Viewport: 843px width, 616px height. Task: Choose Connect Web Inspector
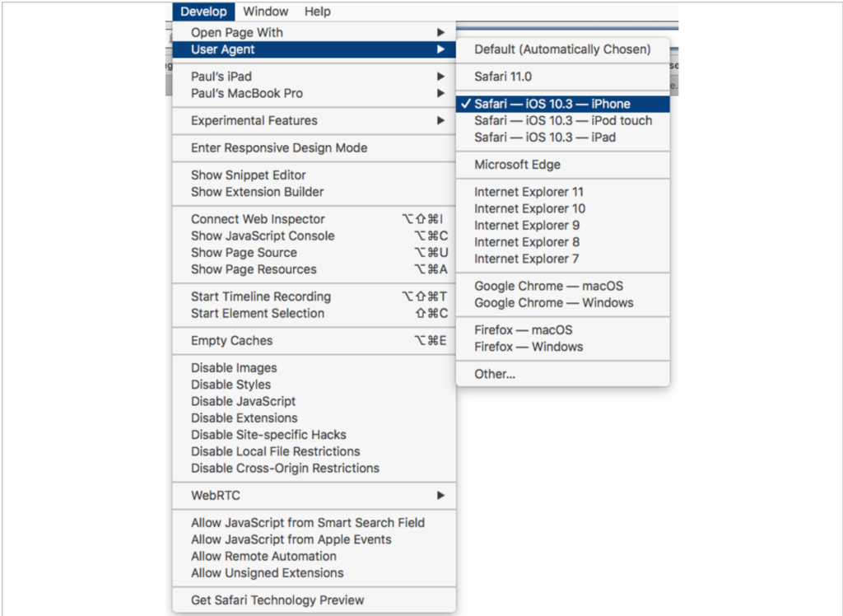coord(314,220)
